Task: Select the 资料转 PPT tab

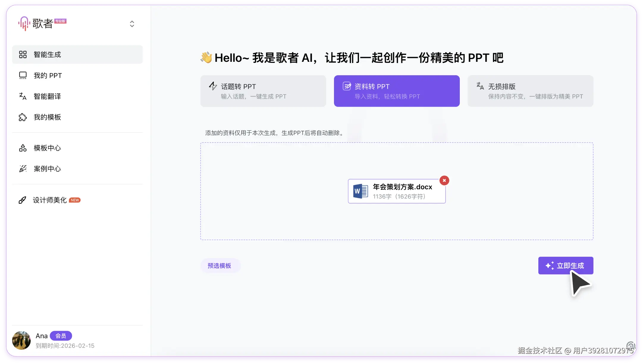Action: pos(396,91)
